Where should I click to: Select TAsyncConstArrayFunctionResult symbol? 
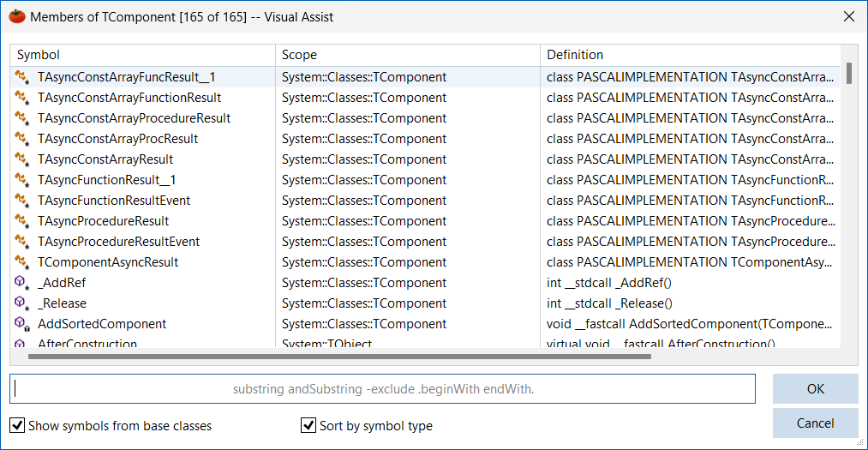tap(129, 98)
